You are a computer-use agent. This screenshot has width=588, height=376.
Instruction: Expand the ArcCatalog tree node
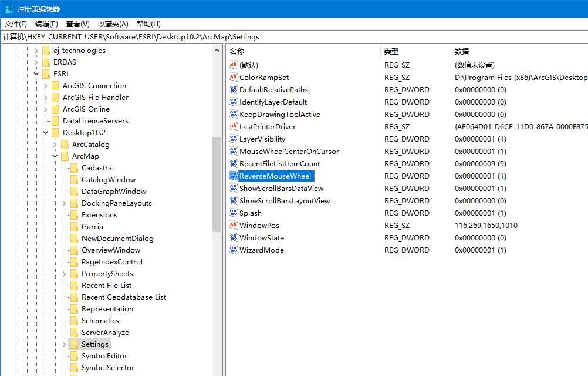tap(55, 145)
